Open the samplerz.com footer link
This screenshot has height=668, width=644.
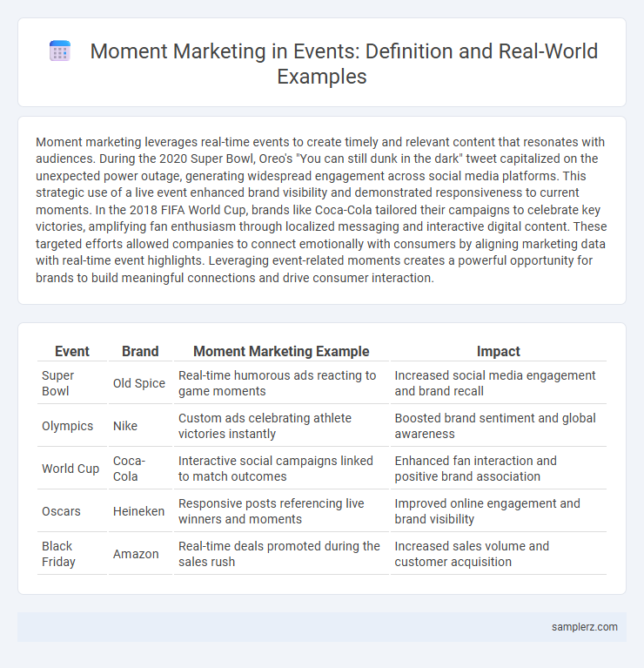click(x=585, y=627)
